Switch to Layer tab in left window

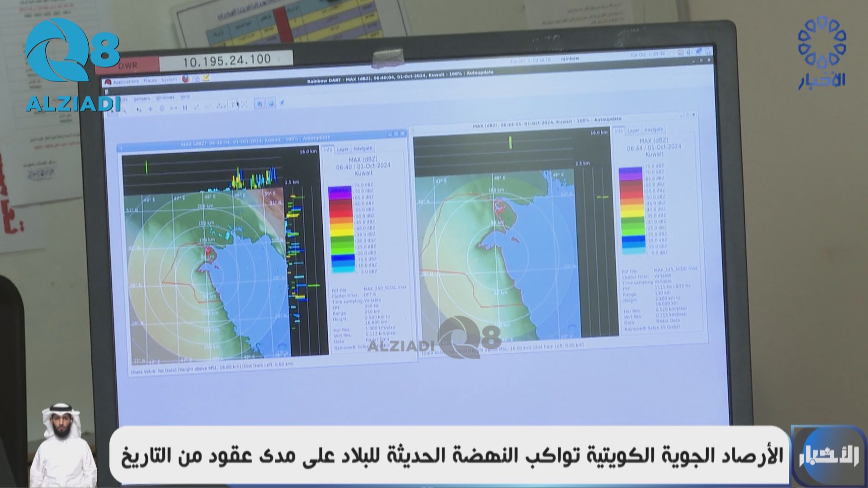(x=343, y=149)
